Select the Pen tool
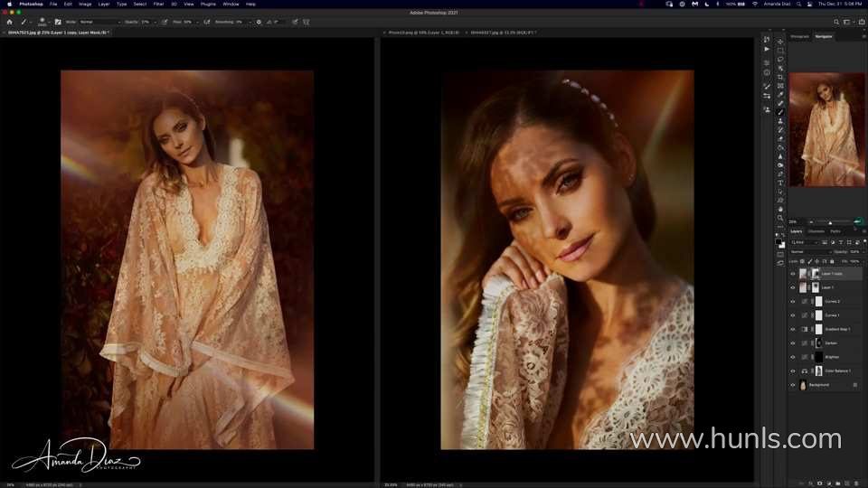This screenshot has width=868, height=488. pos(780,174)
